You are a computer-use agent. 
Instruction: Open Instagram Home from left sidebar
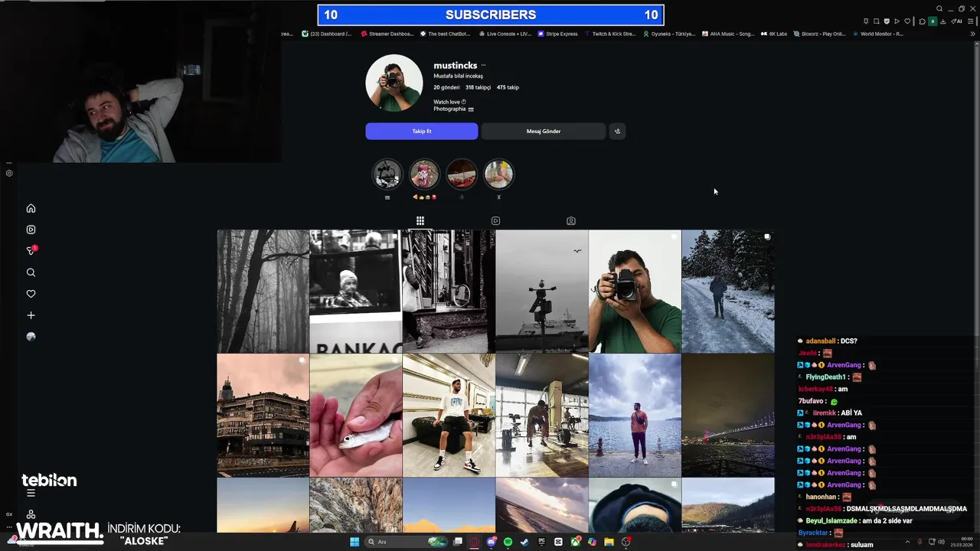[x=31, y=208]
